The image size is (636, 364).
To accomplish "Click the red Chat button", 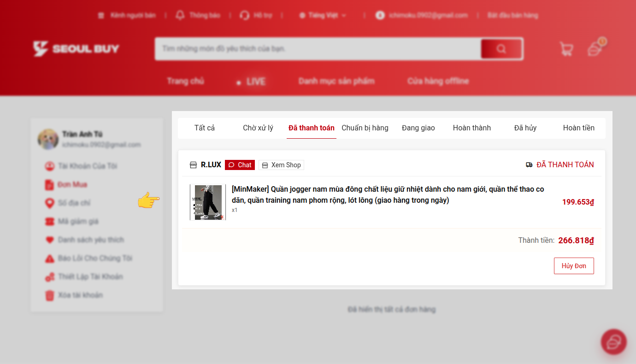I will click(x=240, y=165).
